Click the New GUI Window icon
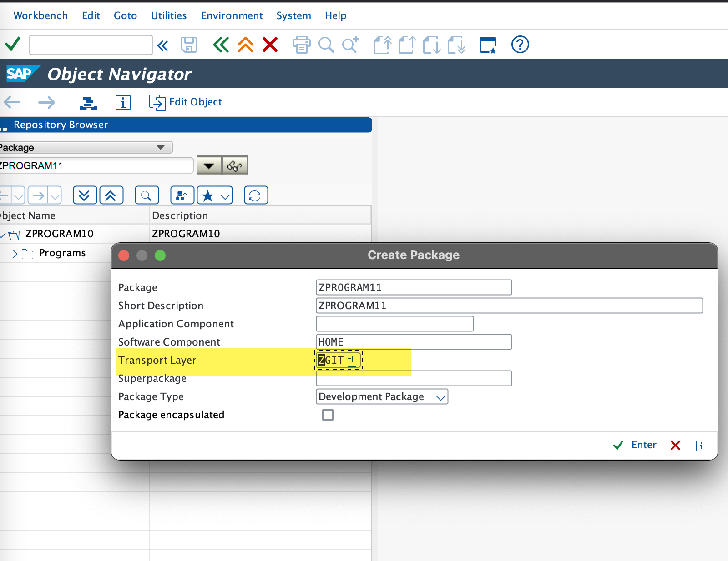This screenshot has height=561, width=728. pyautogui.click(x=488, y=45)
